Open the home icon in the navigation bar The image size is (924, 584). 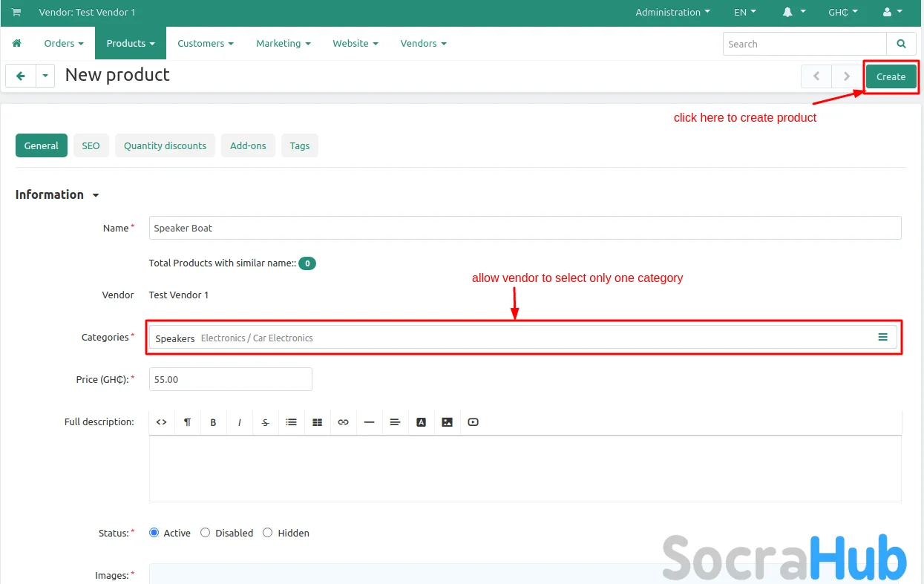pos(16,44)
